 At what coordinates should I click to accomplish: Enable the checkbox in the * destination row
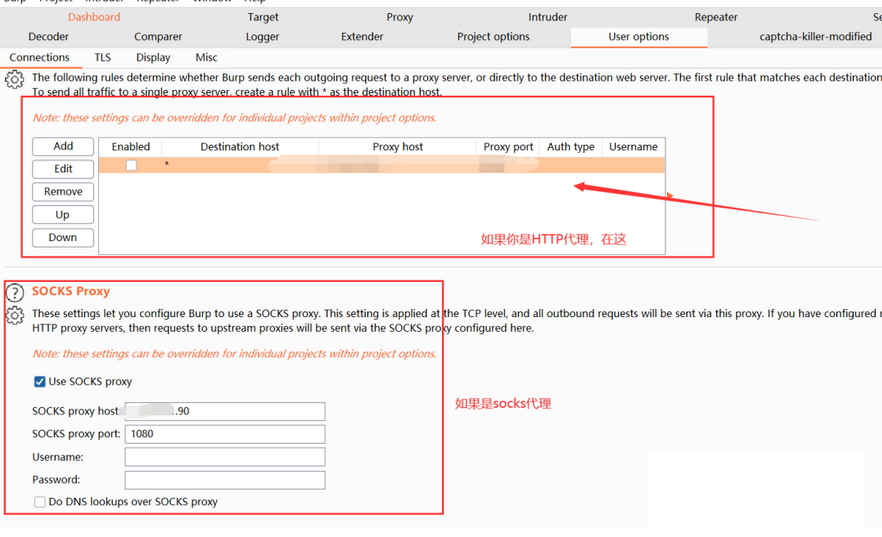pos(131,165)
